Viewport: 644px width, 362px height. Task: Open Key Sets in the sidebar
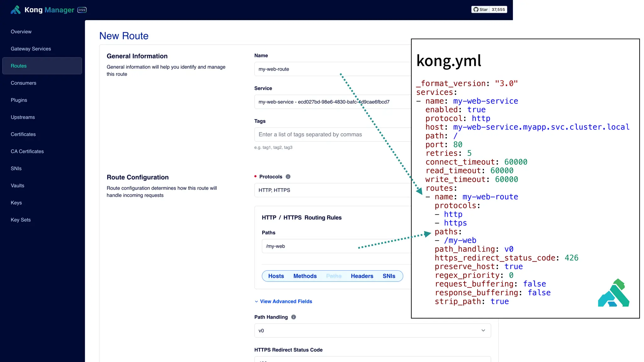click(x=21, y=220)
